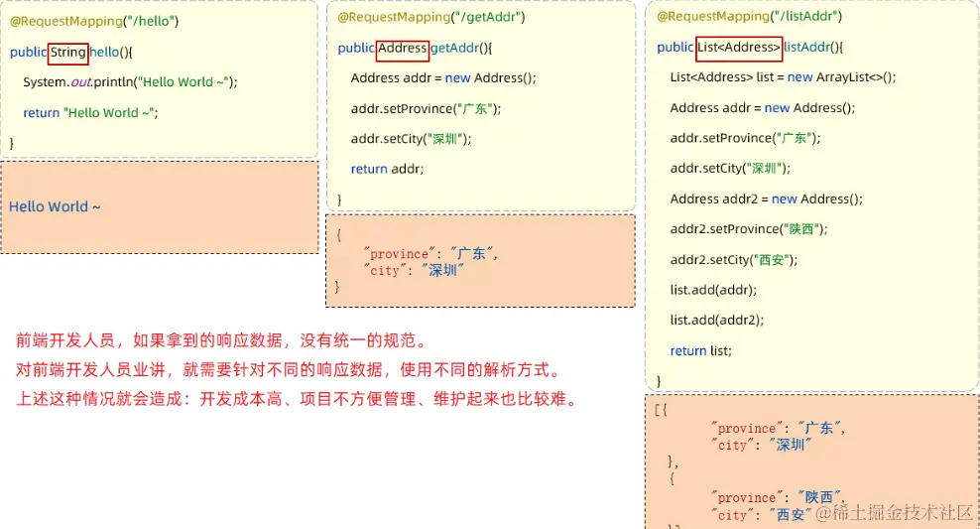Screen dimensions: 980x529
Task: Click the list.add(addr2); statement
Action: pyautogui.click(x=717, y=321)
